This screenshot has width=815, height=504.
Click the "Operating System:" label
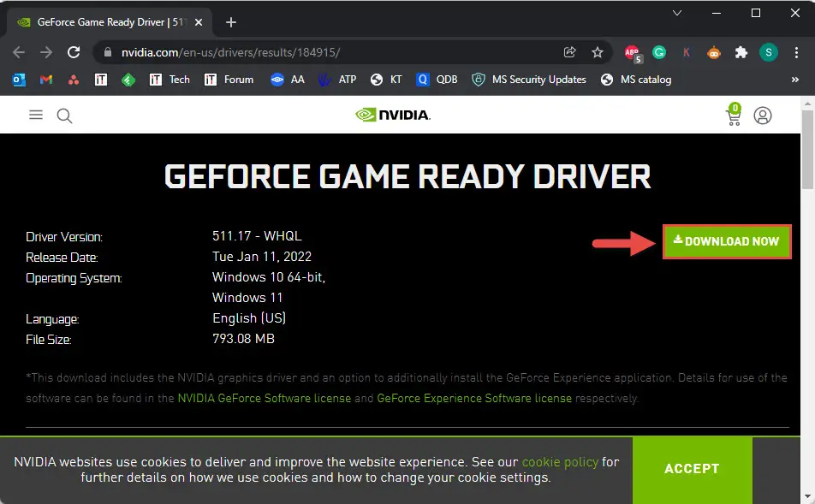tap(74, 278)
